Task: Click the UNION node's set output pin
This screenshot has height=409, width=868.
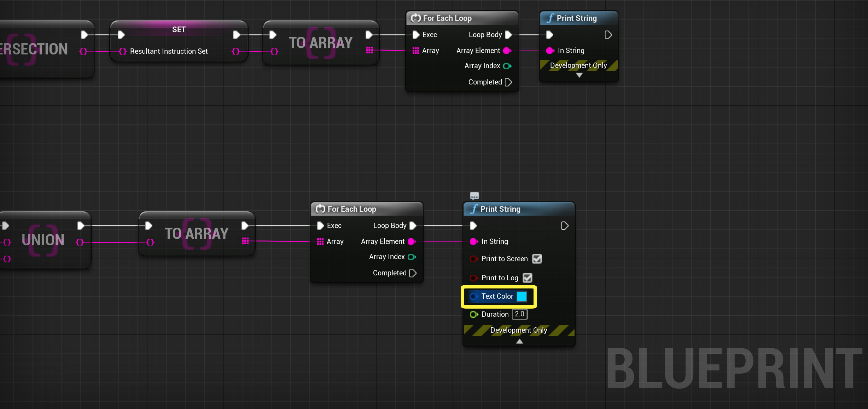Action: [x=80, y=243]
